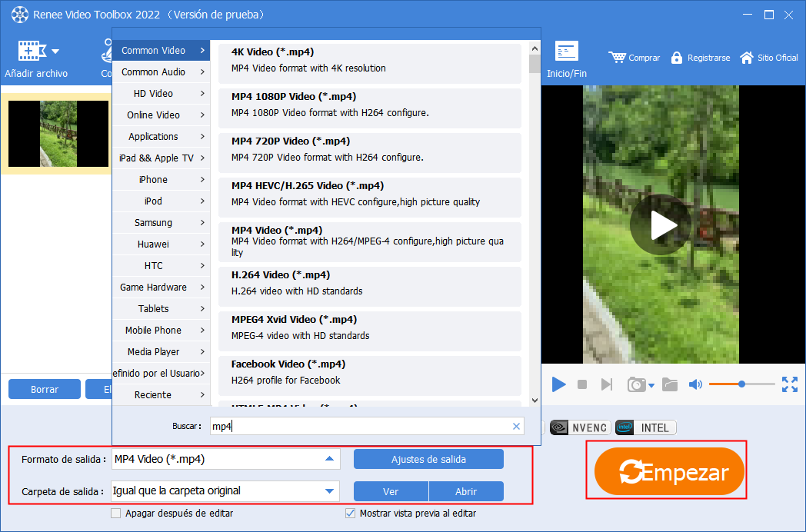This screenshot has height=532, width=806.
Task: Open the iPhone category
Action: (x=161, y=179)
